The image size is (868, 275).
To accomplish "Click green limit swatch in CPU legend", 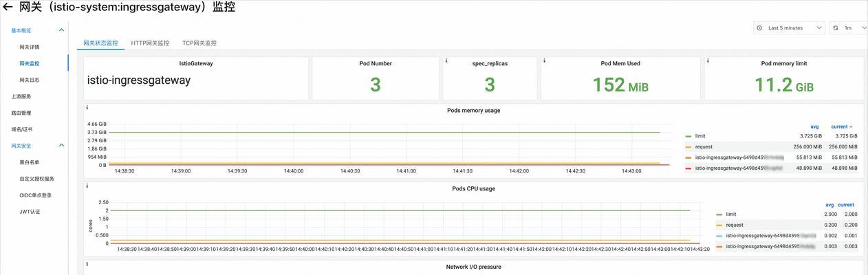I will (x=719, y=214).
